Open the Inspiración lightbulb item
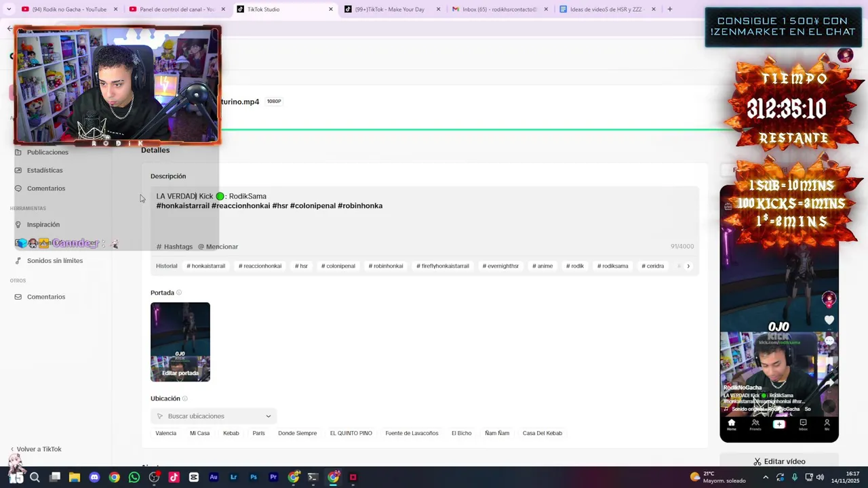 click(43, 224)
